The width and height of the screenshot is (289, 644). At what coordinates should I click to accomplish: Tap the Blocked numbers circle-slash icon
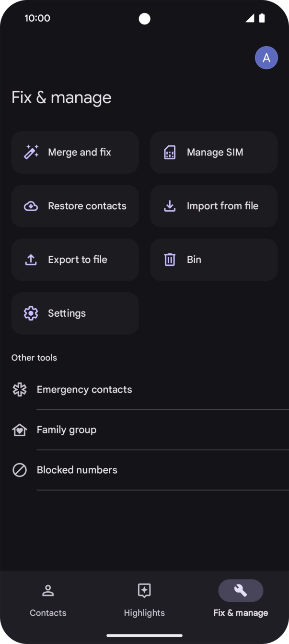(20, 470)
